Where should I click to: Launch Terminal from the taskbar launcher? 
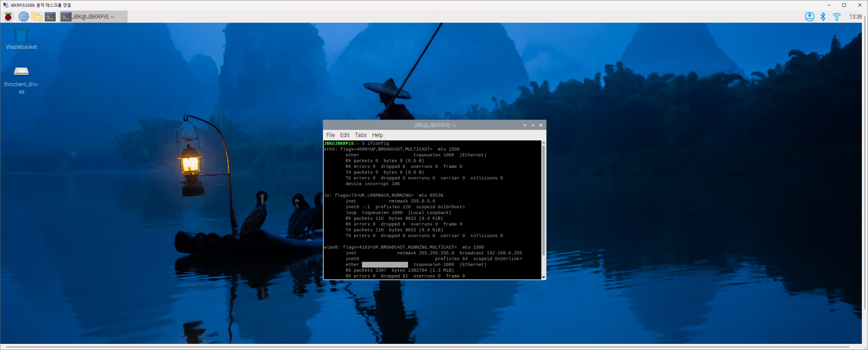tap(50, 17)
